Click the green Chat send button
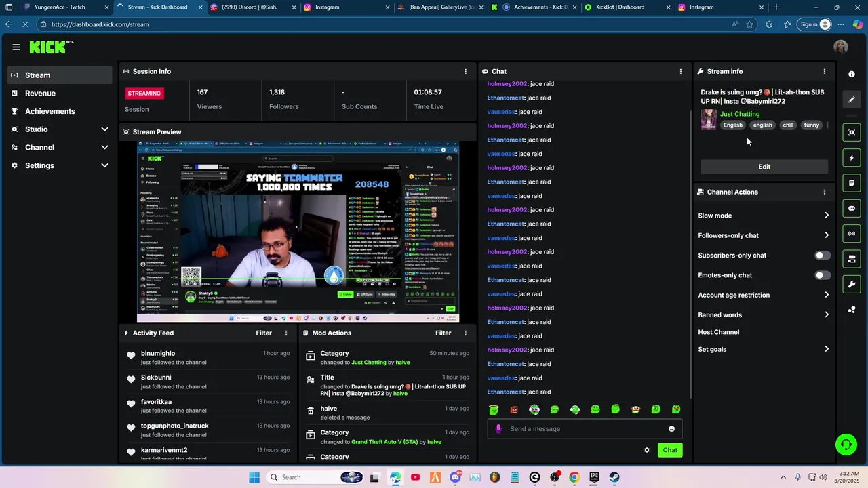The height and width of the screenshot is (488, 868). 670,450
